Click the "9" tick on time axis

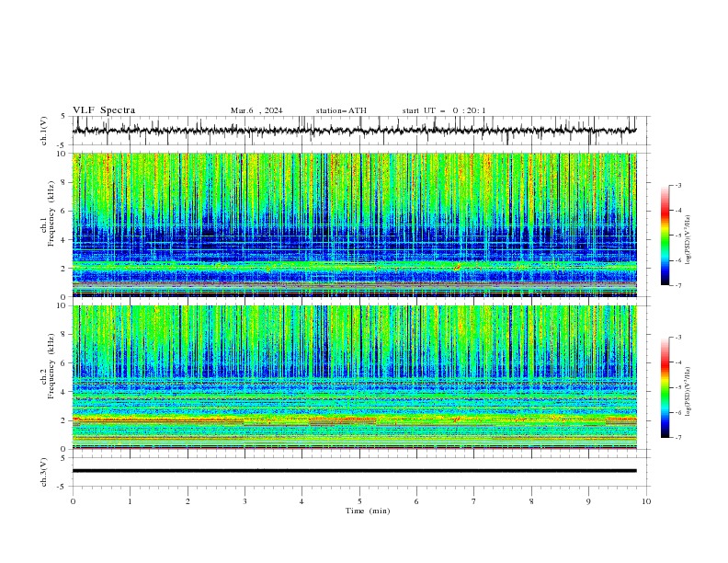[x=588, y=501]
